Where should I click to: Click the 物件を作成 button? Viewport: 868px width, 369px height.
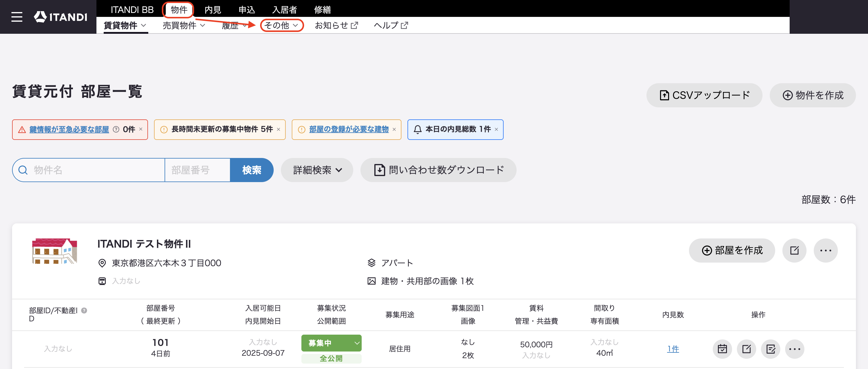coord(813,95)
